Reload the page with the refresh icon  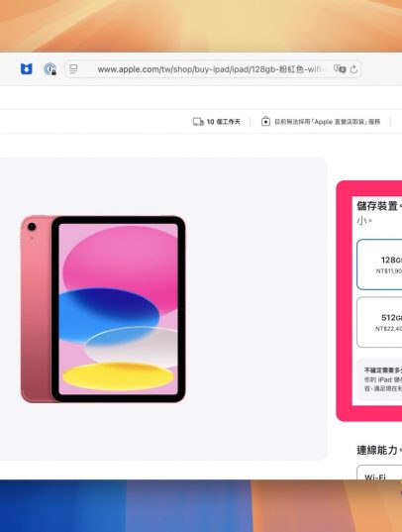point(353,69)
